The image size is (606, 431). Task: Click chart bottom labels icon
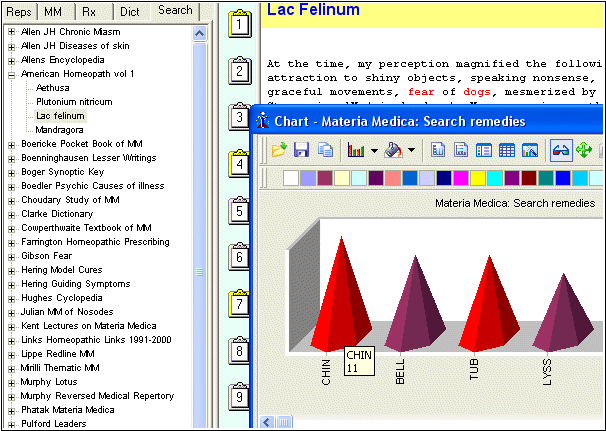point(461,150)
